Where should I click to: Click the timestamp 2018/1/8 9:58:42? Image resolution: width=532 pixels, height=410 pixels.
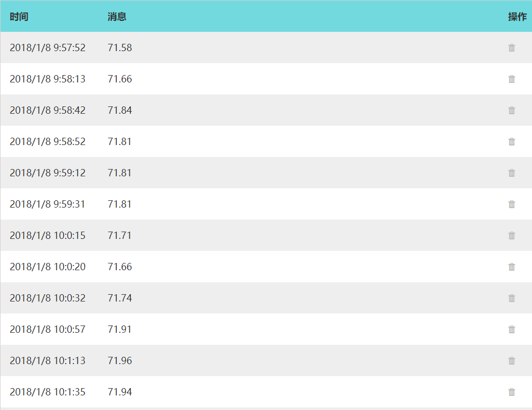pyautogui.click(x=47, y=110)
